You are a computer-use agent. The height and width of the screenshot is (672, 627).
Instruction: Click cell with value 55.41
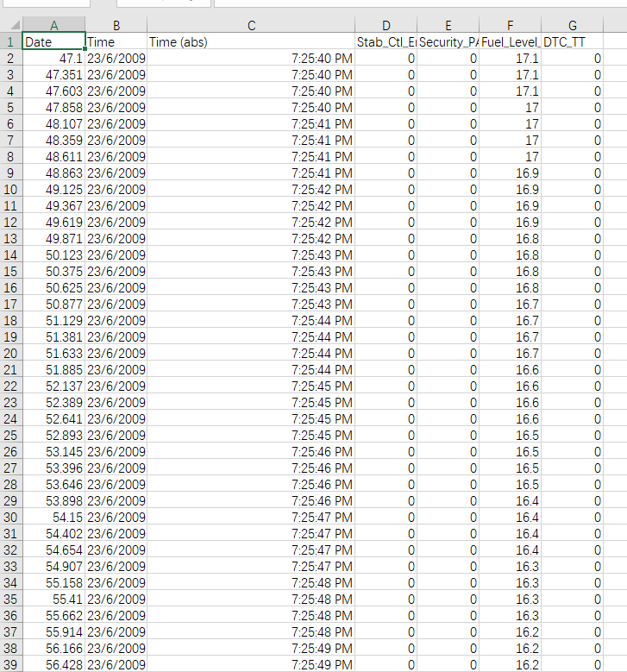coord(53,600)
